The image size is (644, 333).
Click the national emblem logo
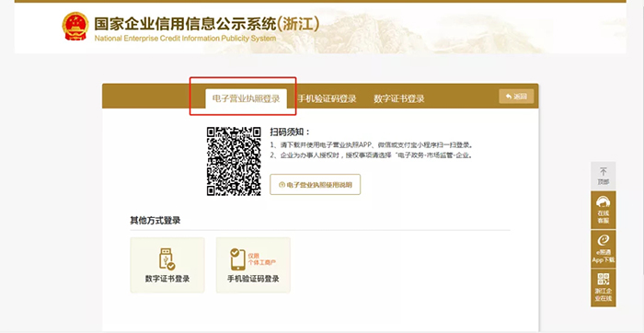tap(75, 27)
